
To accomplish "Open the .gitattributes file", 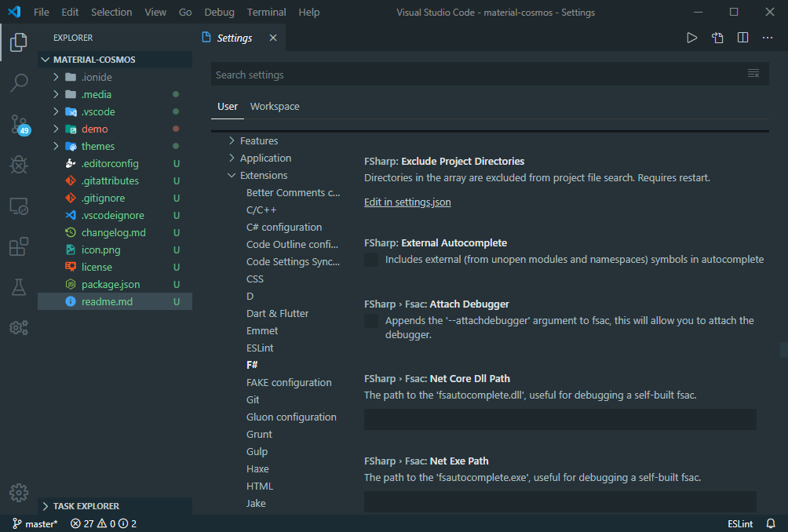I will (x=110, y=180).
